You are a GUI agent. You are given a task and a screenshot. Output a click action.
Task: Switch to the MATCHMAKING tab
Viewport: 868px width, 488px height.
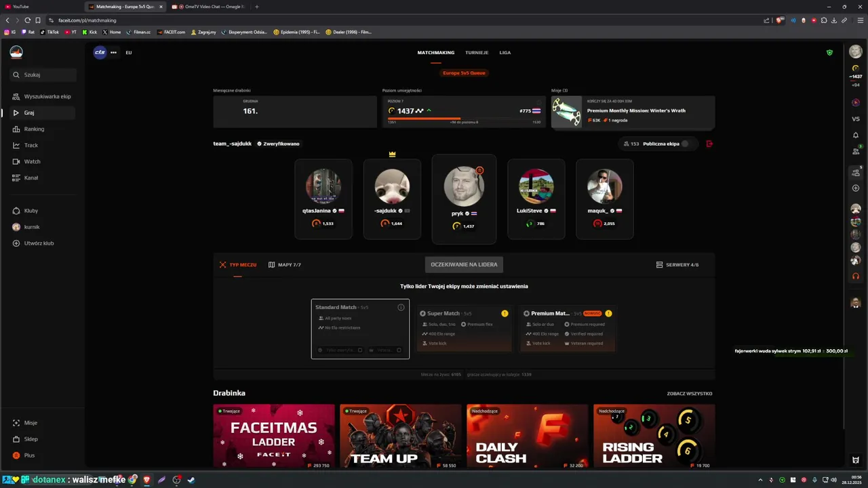(x=436, y=52)
